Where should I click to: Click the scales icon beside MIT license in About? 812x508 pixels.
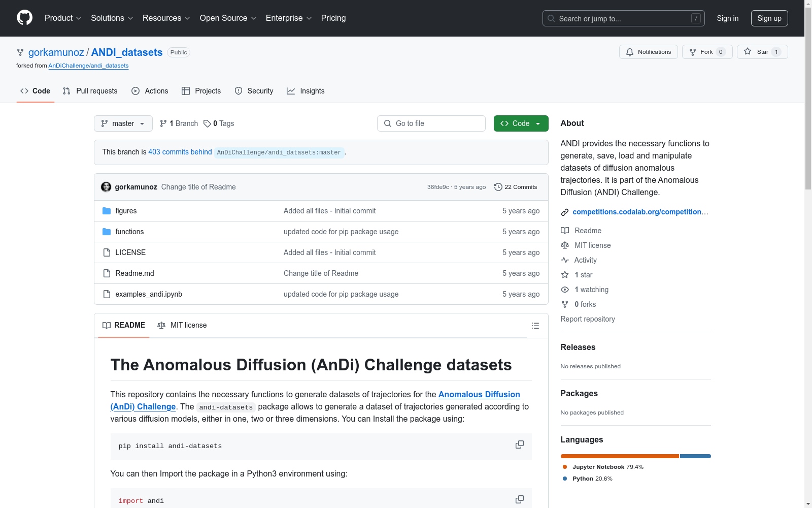(565, 245)
